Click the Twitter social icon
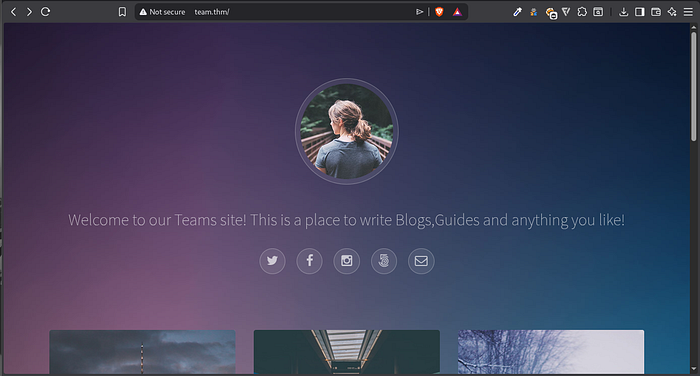 (x=272, y=261)
